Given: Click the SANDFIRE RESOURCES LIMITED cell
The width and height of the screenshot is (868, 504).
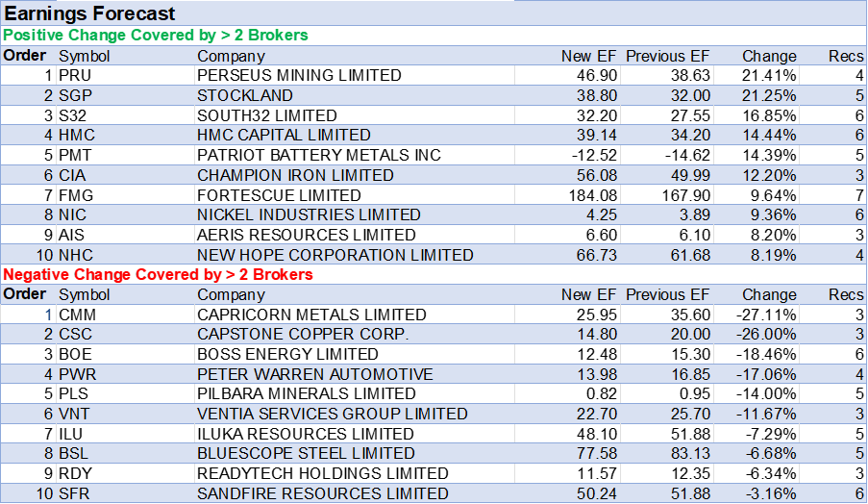Looking at the screenshot, I should (322, 493).
